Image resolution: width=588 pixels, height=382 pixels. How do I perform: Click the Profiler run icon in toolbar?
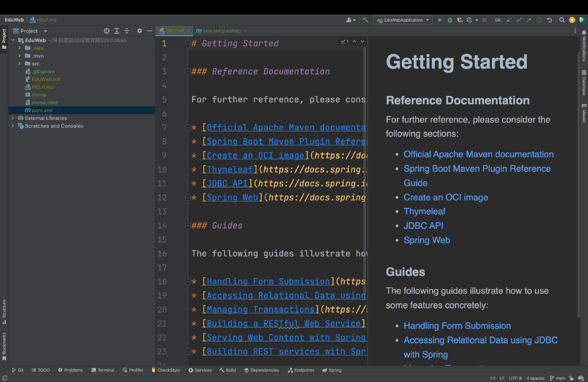[470, 20]
